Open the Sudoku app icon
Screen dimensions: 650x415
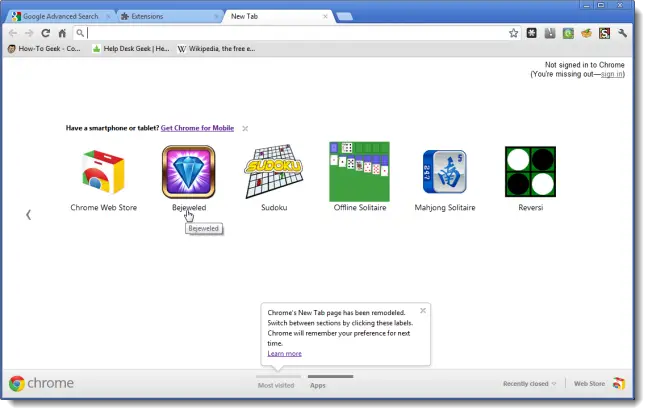(x=274, y=171)
